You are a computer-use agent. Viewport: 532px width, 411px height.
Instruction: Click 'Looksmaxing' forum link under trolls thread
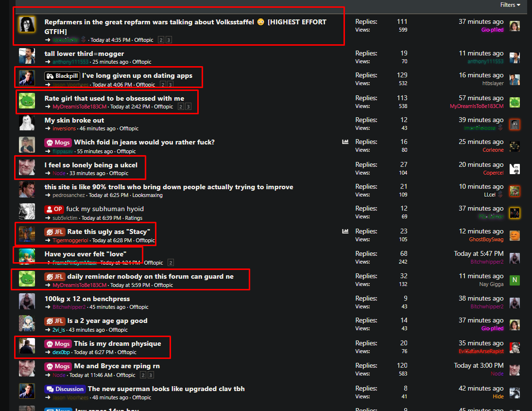(x=147, y=195)
